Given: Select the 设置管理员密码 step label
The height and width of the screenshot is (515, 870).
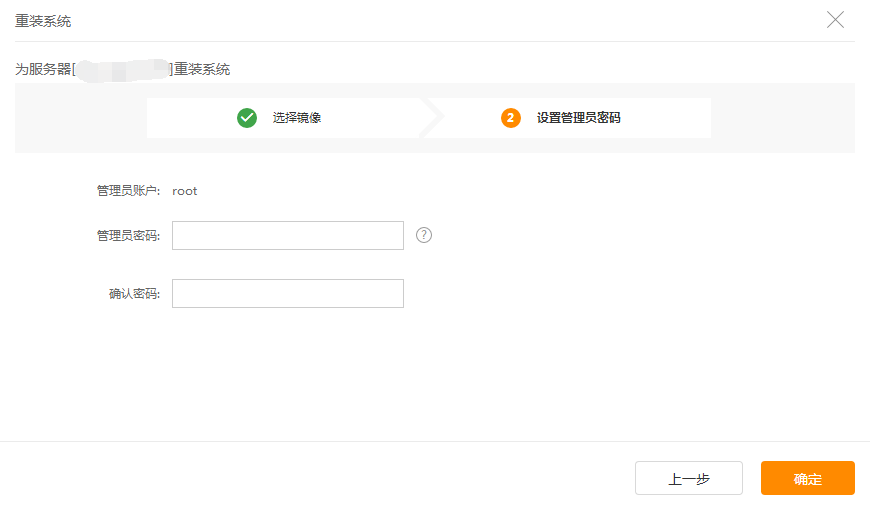Looking at the screenshot, I should click(x=578, y=118).
